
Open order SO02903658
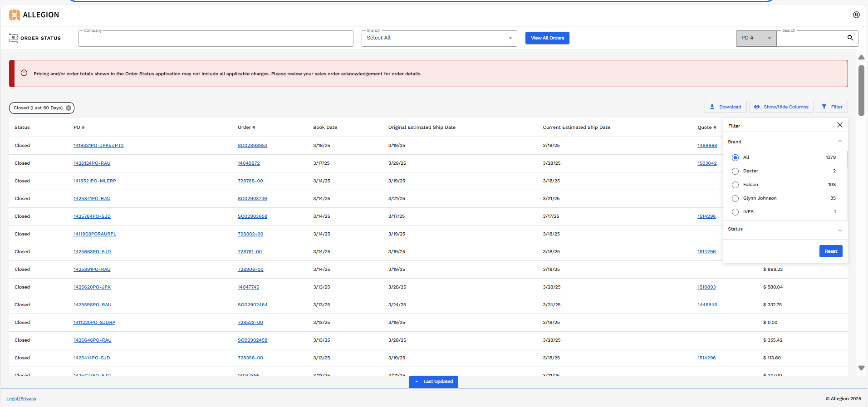pyautogui.click(x=253, y=216)
